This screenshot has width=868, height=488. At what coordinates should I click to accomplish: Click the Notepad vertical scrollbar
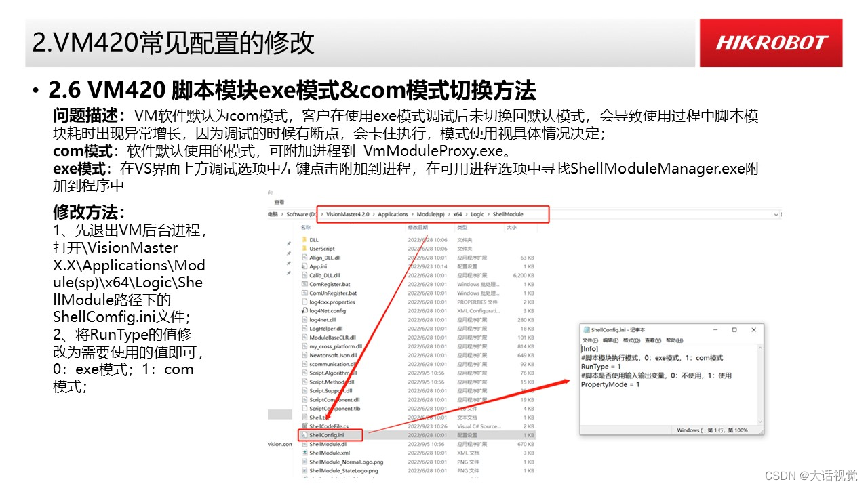coord(760,383)
